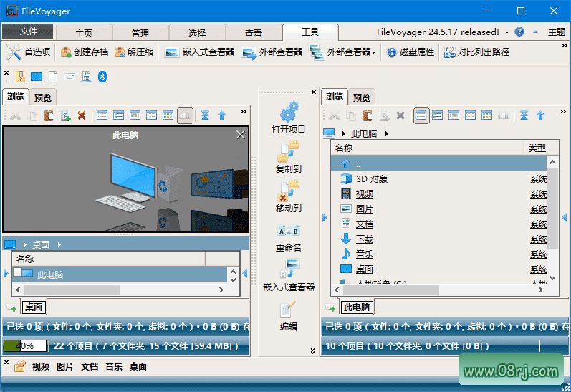This screenshot has height=392, width=571.
Task: Open the 下载 folder in right pane
Action: [364, 239]
